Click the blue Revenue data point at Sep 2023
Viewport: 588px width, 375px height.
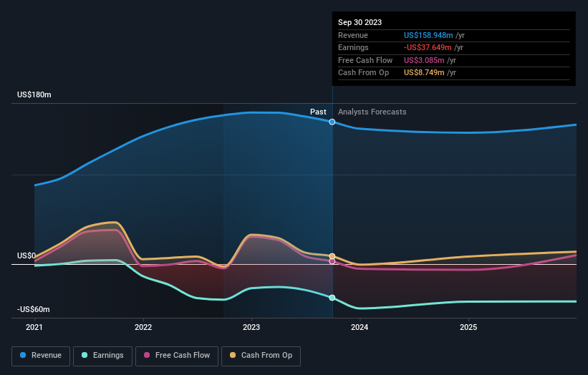(x=332, y=122)
